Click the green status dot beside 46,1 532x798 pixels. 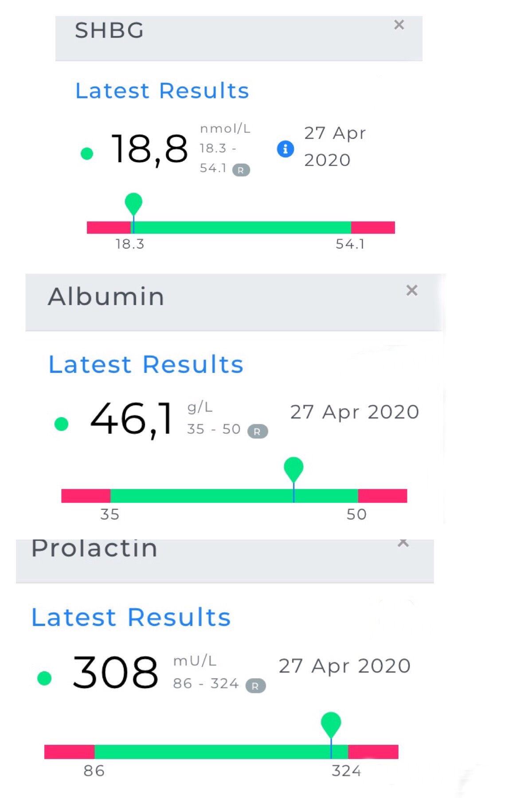pyautogui.click(x=61, y=423)
